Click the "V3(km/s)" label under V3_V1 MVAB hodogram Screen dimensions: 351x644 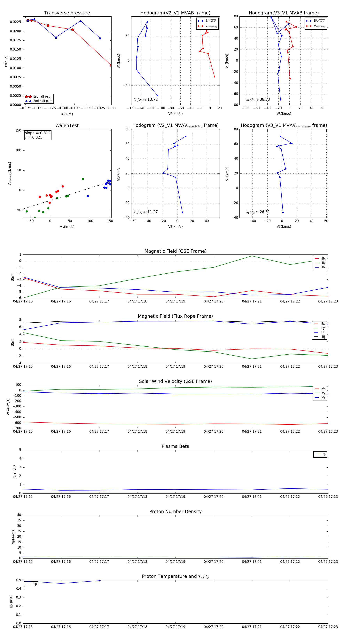click(284, 114)
